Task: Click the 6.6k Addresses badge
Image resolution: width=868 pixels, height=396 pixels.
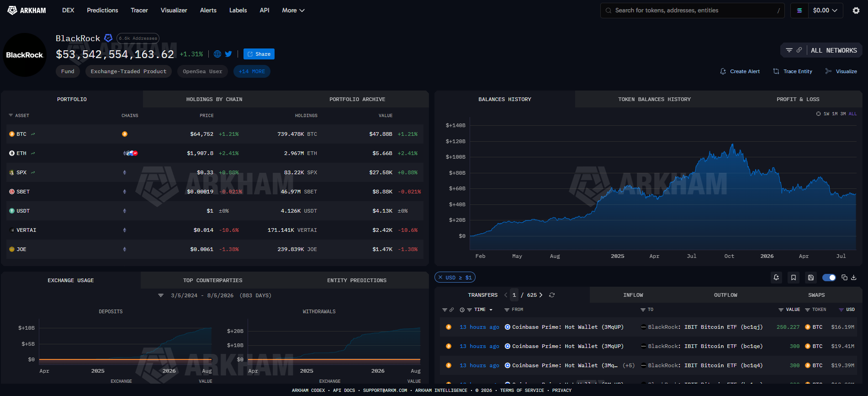Action: (138, 38)
